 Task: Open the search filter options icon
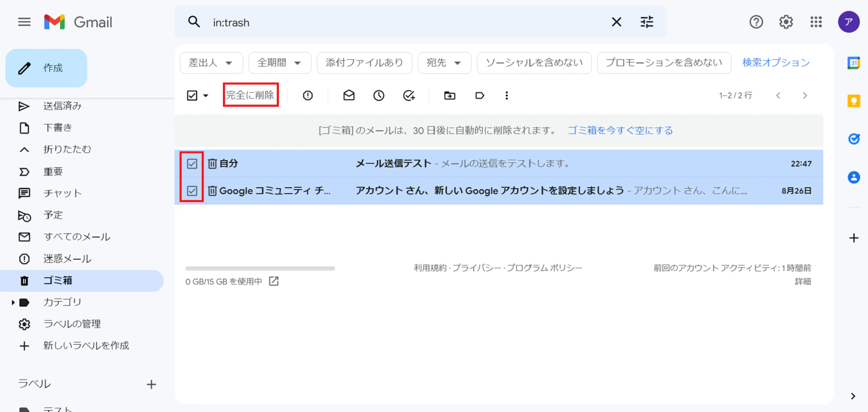pos(647,22)
